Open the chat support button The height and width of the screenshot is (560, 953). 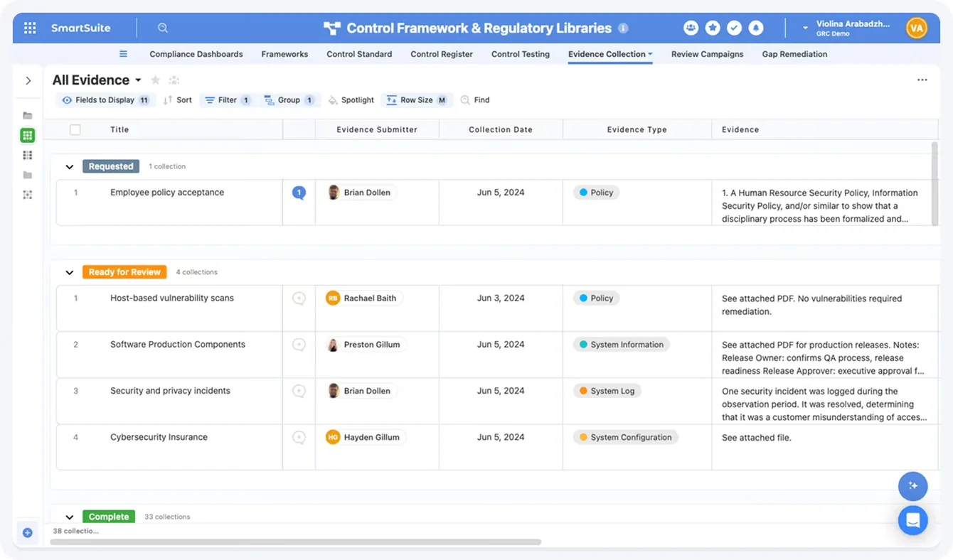click(913, 520)
